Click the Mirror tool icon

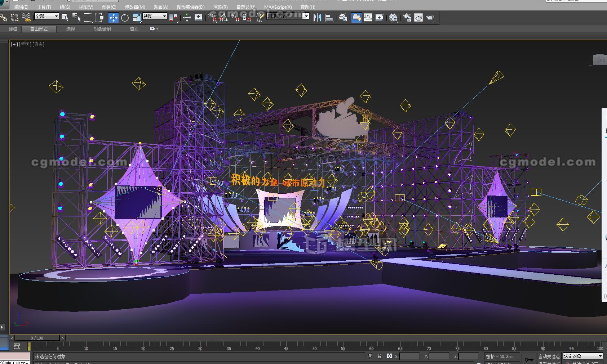[x=318, y=17]
